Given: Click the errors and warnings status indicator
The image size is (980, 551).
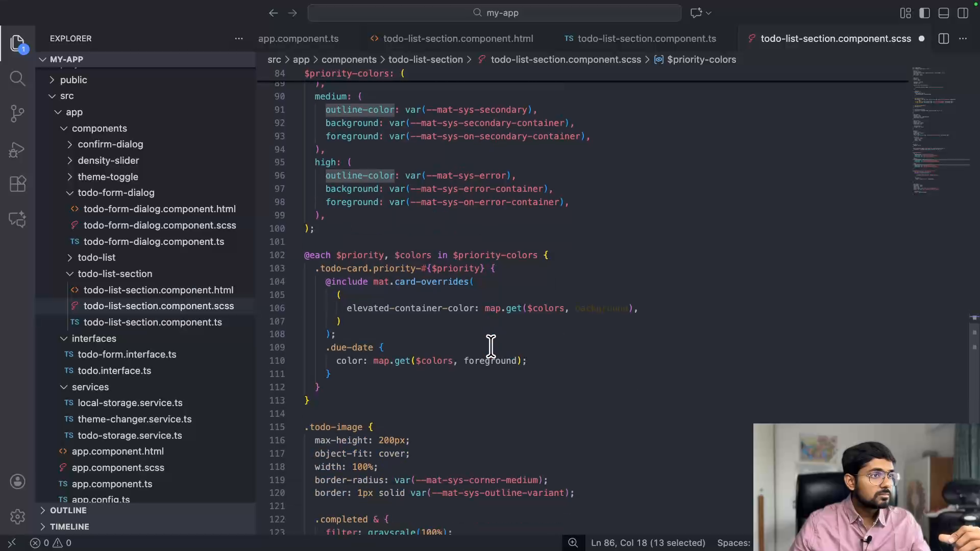Looking at the screenshot, I should 51,543.
